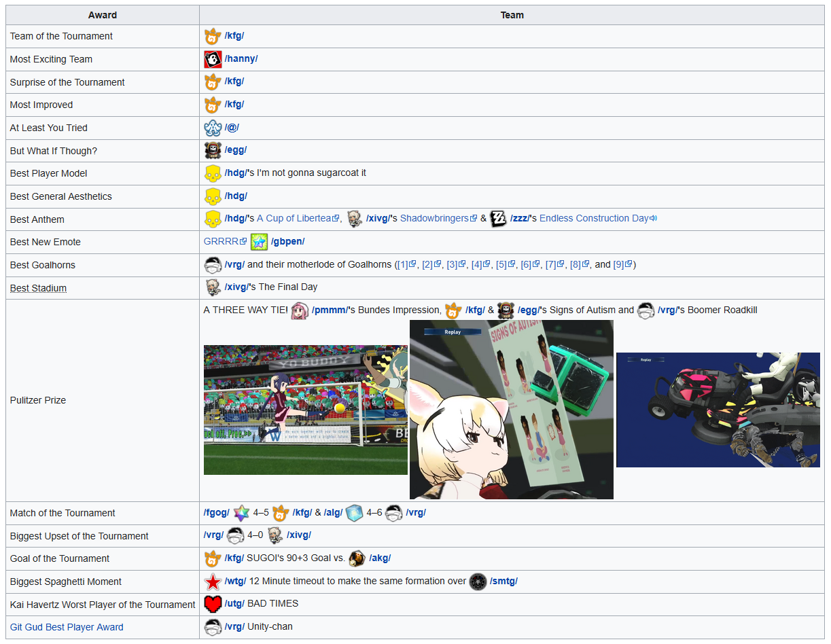
Task: Open the /akg/ team link
Action: click(x=380, y=558)
